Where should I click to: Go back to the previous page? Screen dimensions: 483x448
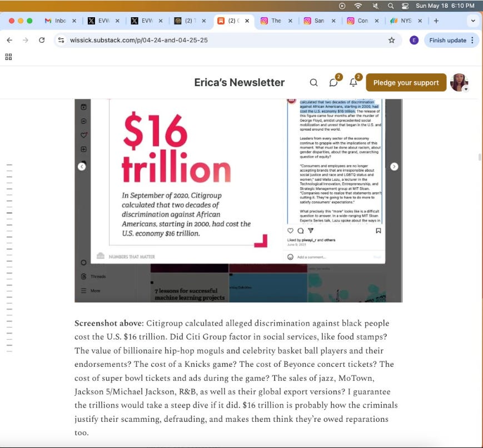point(9,40)
